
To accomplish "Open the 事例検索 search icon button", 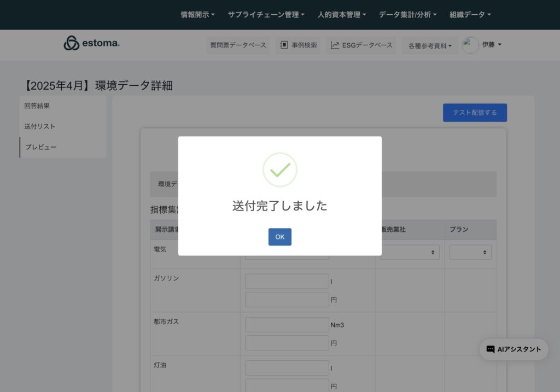I will click(x=284, y=45).
